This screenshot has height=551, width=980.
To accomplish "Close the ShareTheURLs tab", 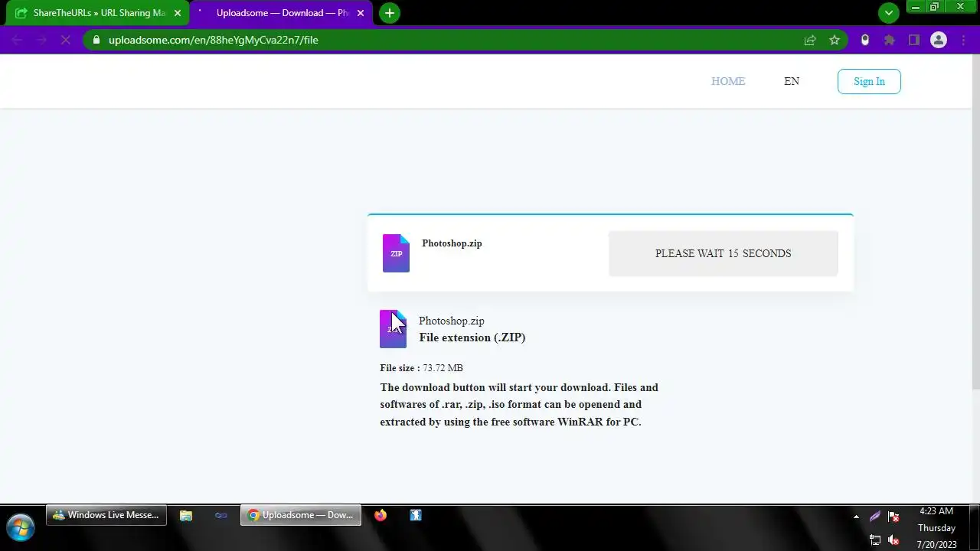I will pyautogui.click(x=178, y=13).
